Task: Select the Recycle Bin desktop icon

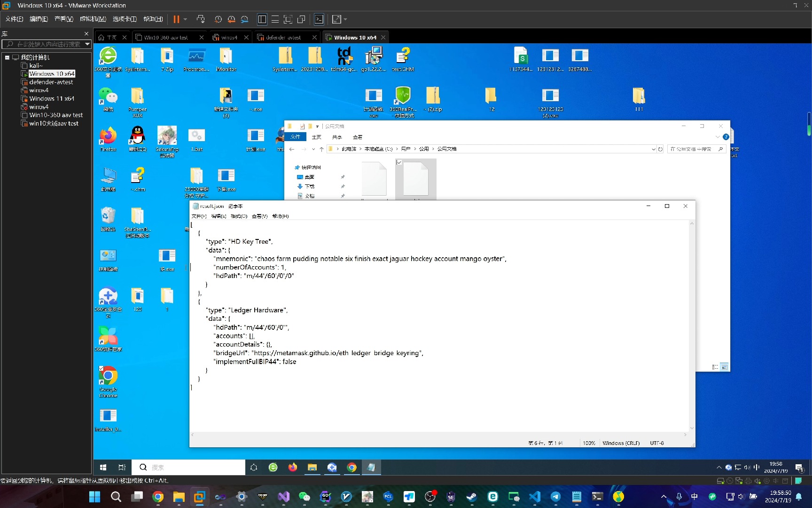Action: coord(108,219)
